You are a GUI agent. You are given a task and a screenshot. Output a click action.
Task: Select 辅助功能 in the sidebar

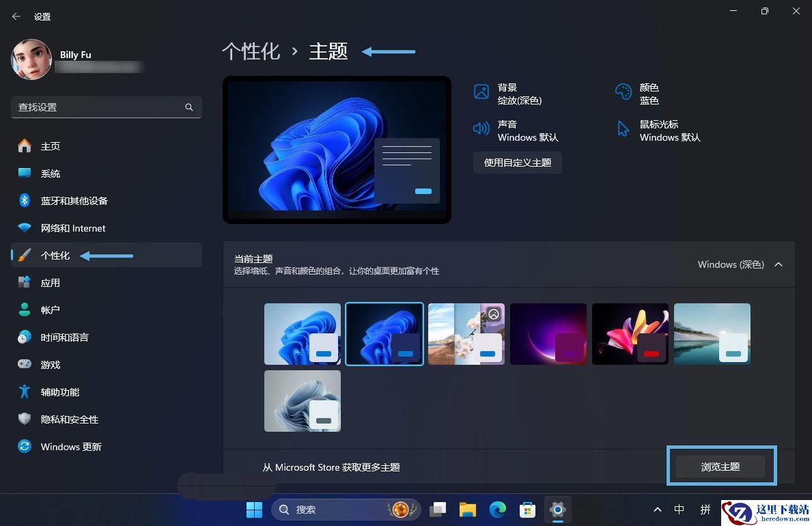tap(106, 392)
